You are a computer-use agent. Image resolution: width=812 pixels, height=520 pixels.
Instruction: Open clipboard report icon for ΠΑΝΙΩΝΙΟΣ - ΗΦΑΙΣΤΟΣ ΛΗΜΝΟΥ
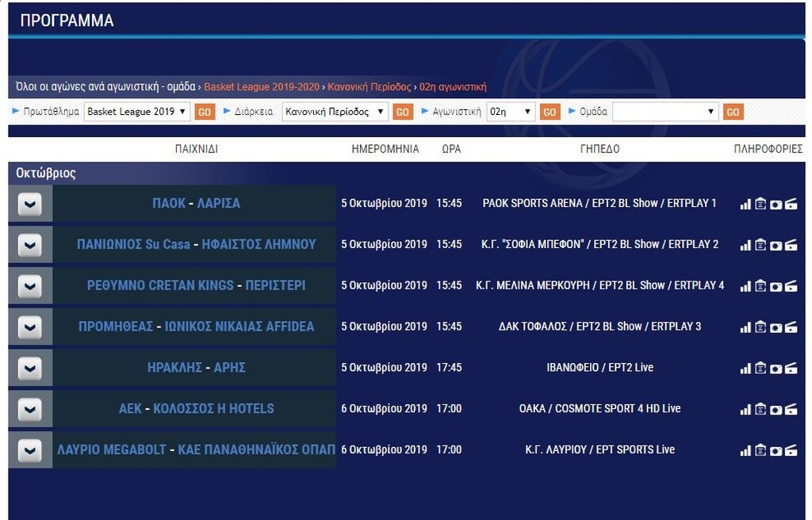760,245
